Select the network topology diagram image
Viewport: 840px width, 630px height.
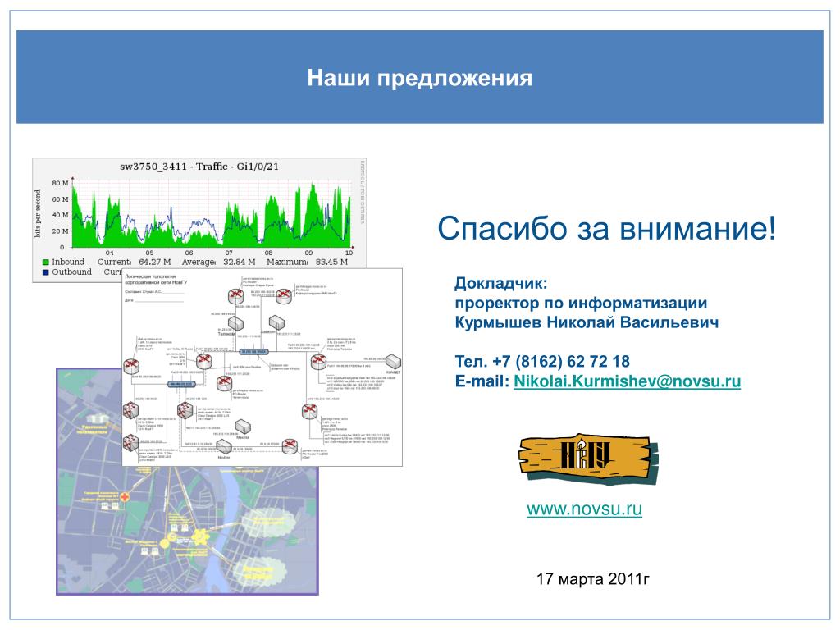point(262,367)
